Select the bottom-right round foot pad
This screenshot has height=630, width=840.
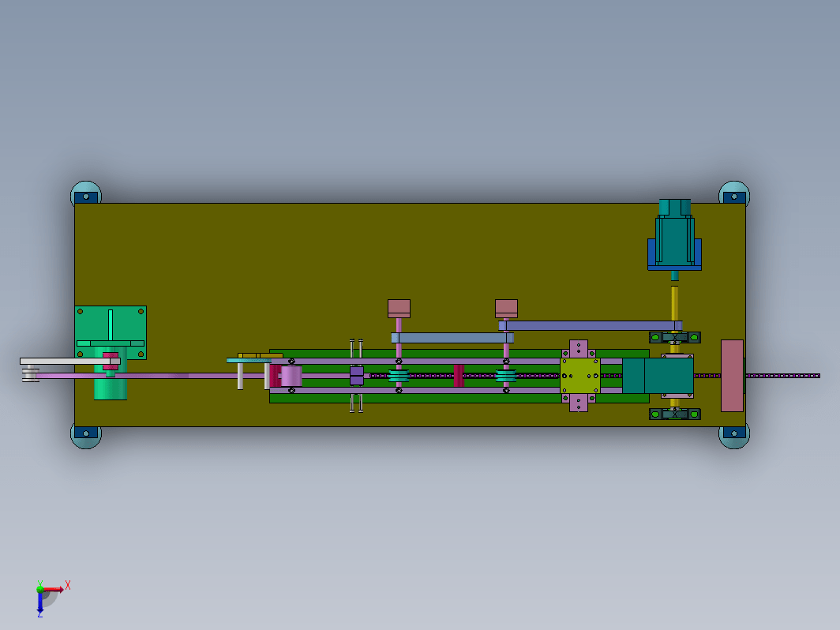734,437
